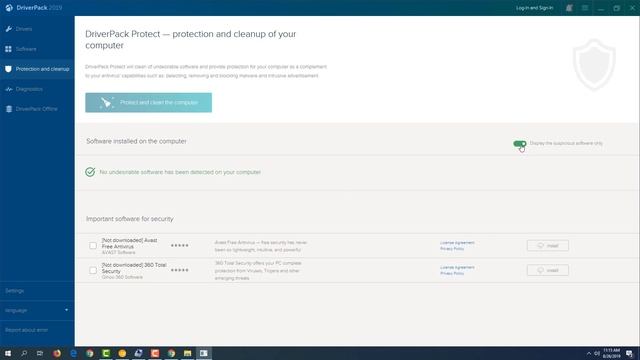
Task: Click the volume icon in system tray
Action: tap(597, 353)
